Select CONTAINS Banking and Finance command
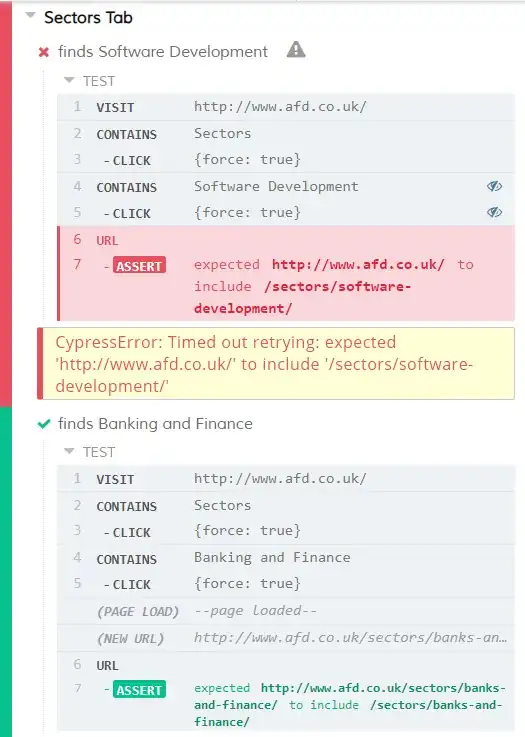This screenshot has width=525, height=737. [x=286, y=558]
